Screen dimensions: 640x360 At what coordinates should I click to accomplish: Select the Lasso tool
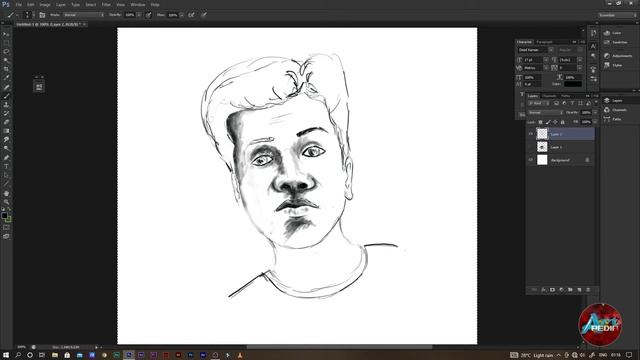(6, 51)
